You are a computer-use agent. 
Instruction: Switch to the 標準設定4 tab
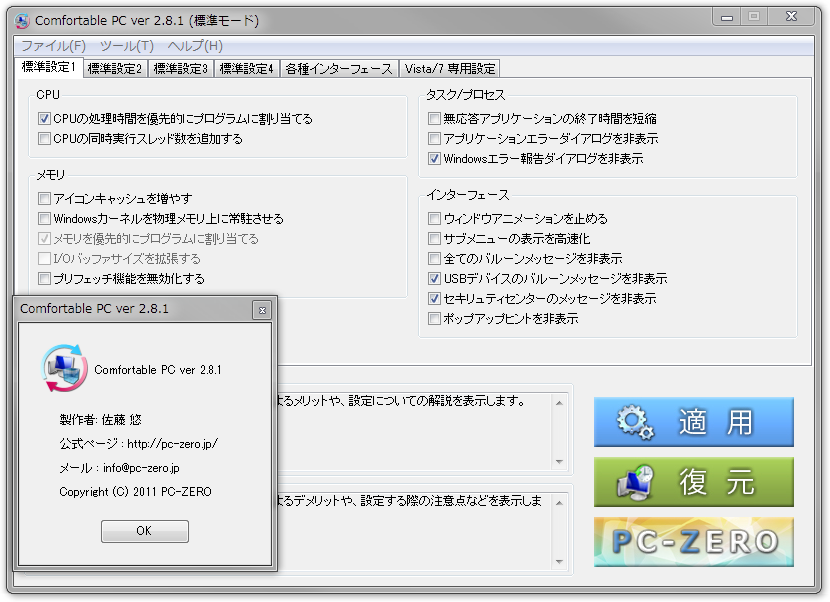click(x=247, y=69)
